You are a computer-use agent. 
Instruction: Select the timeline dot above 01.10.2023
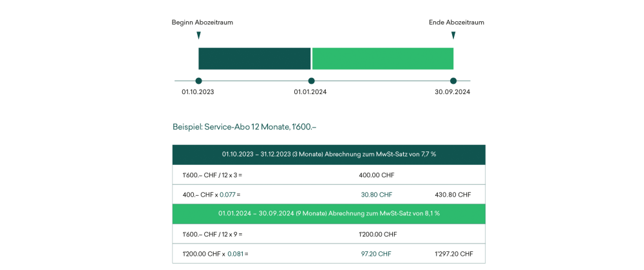coord(198,81)
